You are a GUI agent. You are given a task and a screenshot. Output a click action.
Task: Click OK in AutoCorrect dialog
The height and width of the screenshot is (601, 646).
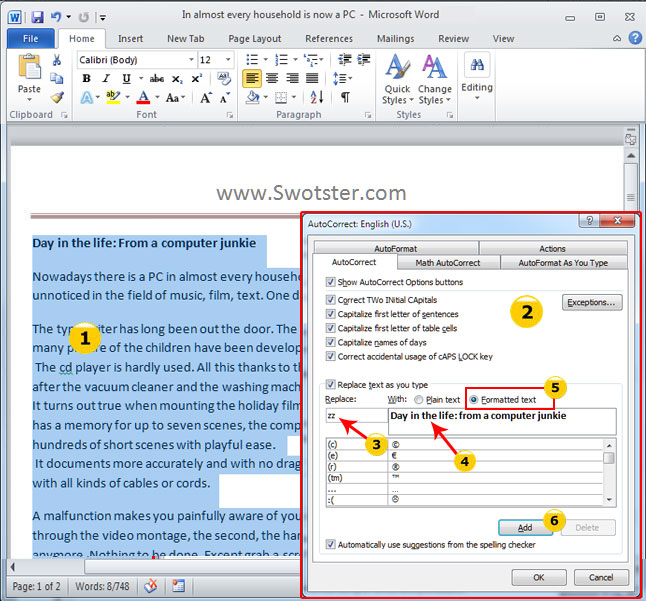539,578
